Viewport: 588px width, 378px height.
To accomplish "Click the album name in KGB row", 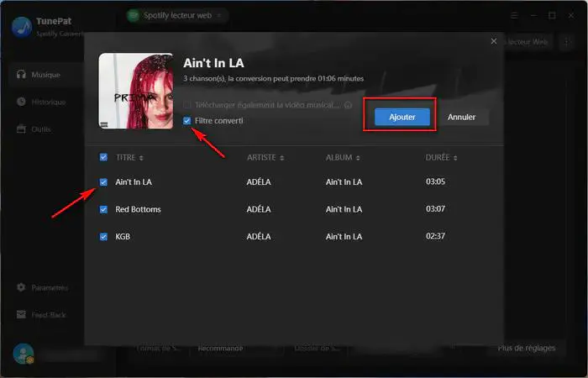I will tap(344, 237).
